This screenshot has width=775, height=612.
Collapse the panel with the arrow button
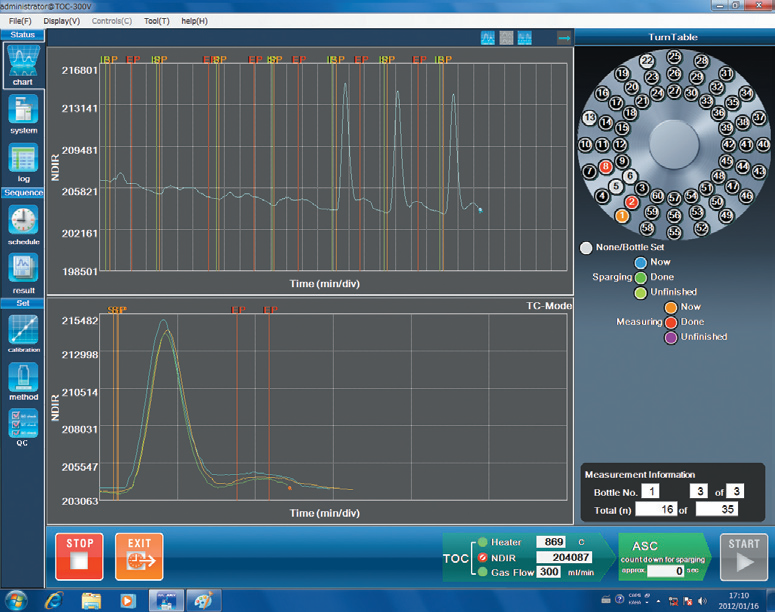tap(563, 38)
